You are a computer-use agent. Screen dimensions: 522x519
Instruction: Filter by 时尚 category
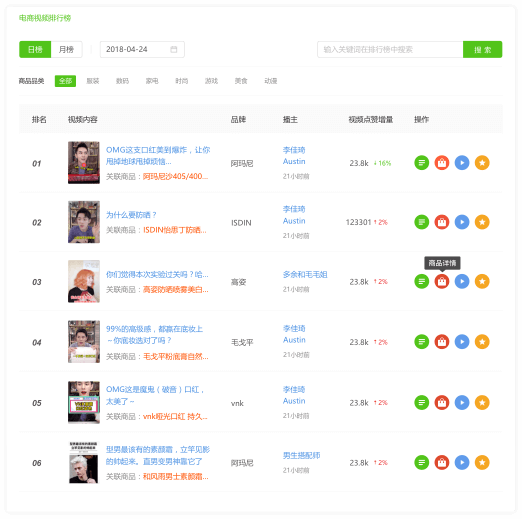pyautogui.click(x=182, y=81)
